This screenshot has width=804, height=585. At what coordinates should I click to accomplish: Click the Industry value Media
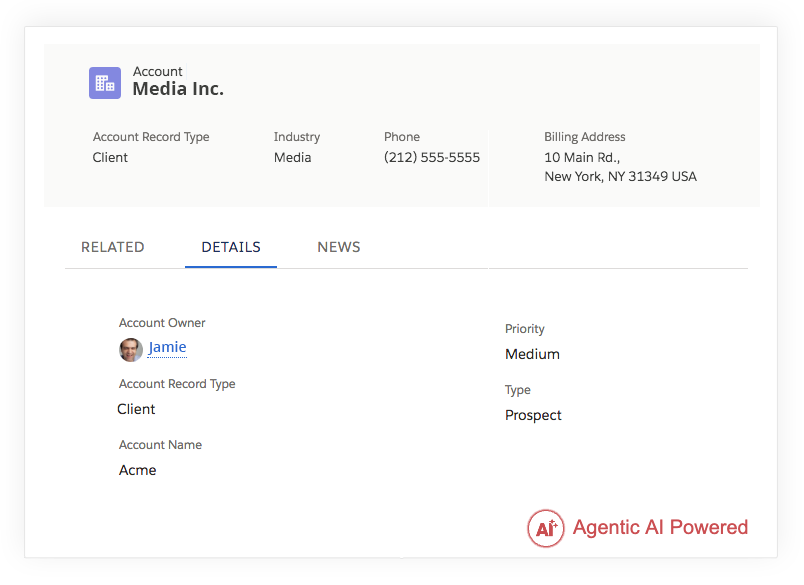coord(292,157)
